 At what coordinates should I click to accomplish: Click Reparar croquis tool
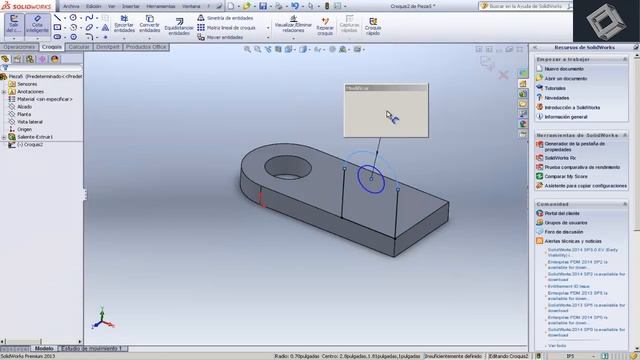point(325,26)
